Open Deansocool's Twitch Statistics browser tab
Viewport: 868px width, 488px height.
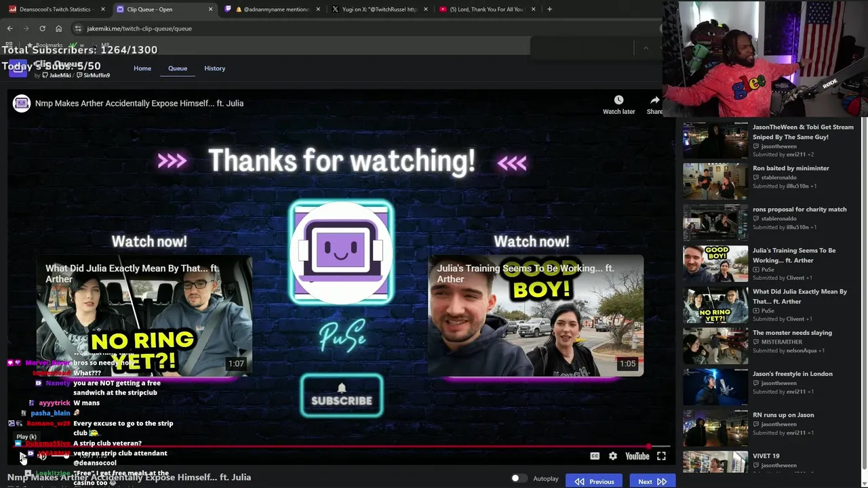(x=54, y=9)
